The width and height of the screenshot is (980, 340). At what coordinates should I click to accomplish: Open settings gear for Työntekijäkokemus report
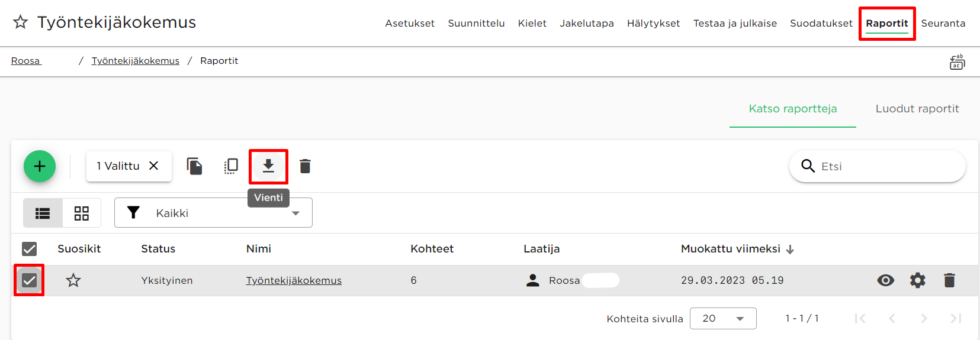coord(918,280)
